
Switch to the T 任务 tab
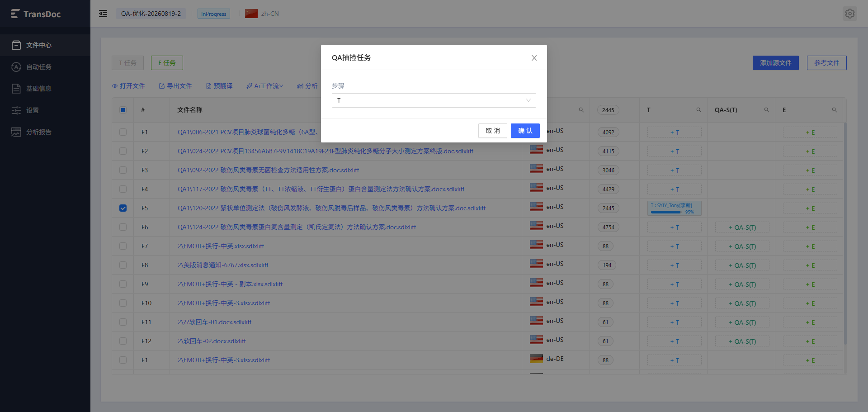click(127, 63)
